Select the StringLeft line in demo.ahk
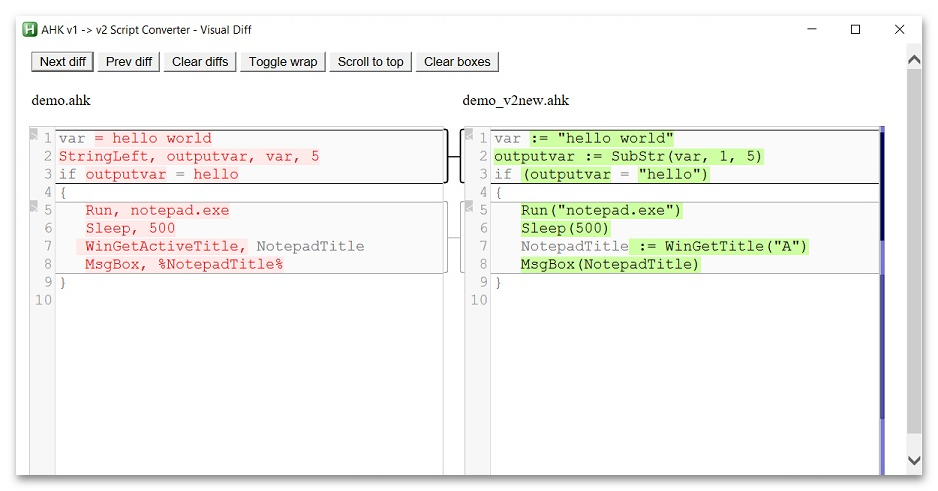The image size is (938, 491). (x=189, y=157)
